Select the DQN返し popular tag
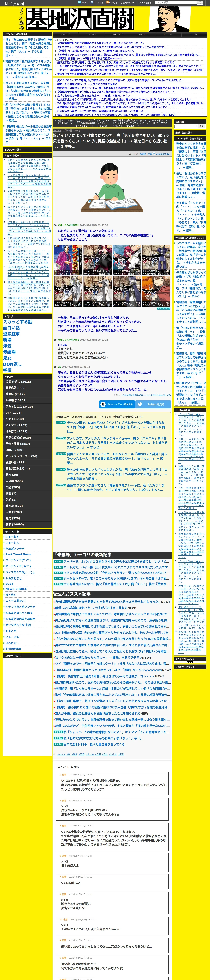 13,364
